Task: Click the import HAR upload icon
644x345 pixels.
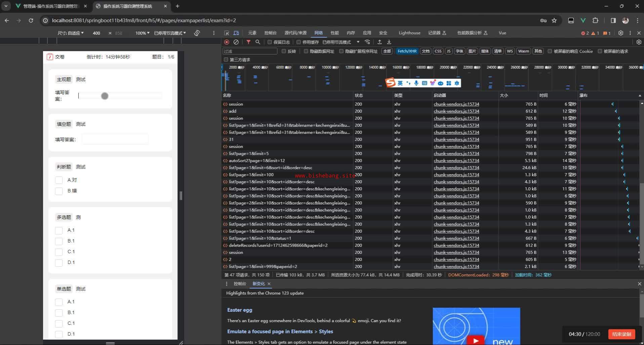Action: [x=379, y=42]
